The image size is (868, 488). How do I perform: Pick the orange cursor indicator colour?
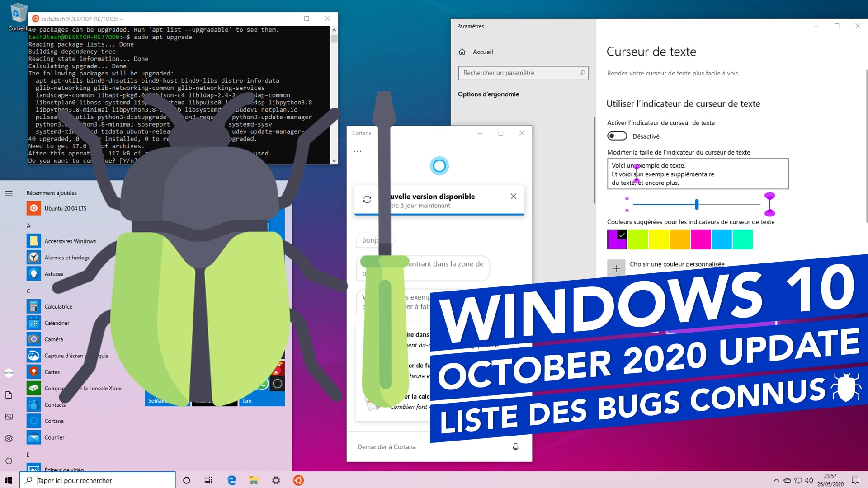pos(680,239)
